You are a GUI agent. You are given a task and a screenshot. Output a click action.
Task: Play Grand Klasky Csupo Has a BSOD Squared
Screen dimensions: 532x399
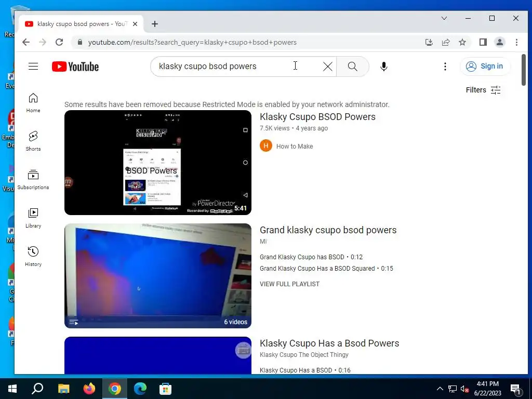pos(326,269)
